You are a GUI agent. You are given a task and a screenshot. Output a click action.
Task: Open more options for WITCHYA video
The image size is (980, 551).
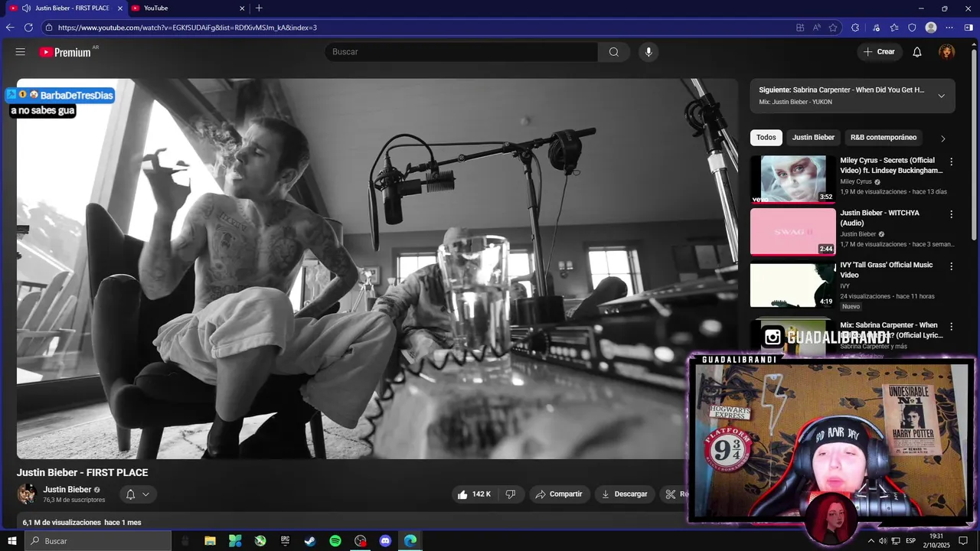point(952,214)
